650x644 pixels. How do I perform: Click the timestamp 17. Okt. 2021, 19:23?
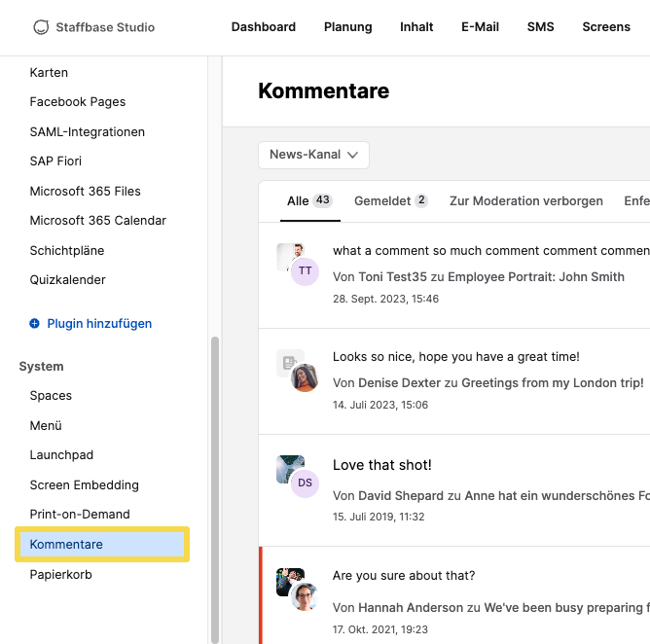379,629
